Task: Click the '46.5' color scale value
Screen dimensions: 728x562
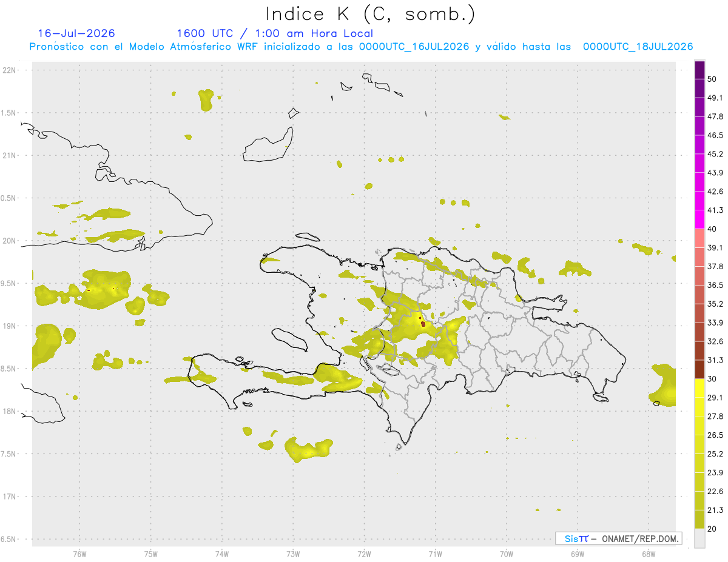Action: pyautogui.click(x=715, y=135)
